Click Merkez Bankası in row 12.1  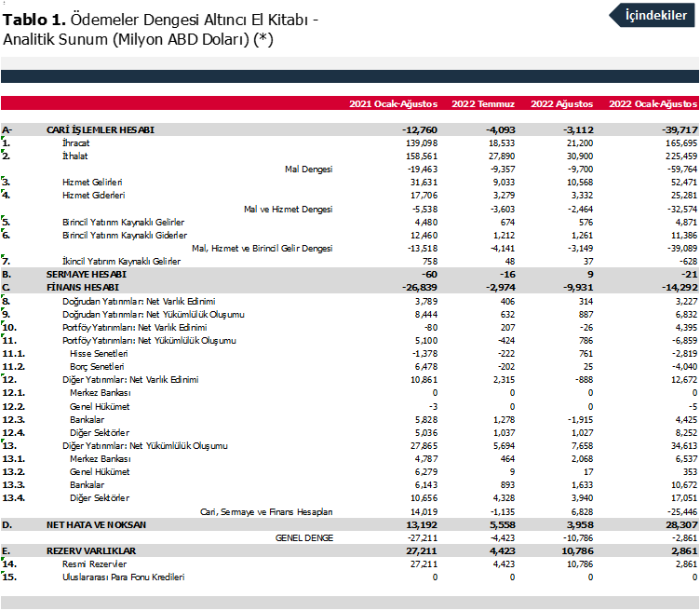pyautogui.click(x=100, y=393)
